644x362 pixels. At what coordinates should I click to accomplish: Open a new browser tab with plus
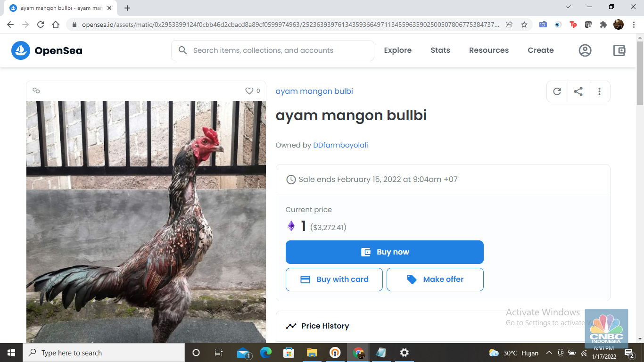tap(127, 8)
